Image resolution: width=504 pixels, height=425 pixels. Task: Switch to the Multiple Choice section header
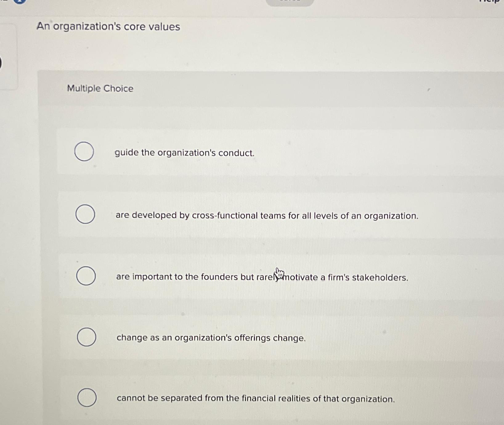100,89
